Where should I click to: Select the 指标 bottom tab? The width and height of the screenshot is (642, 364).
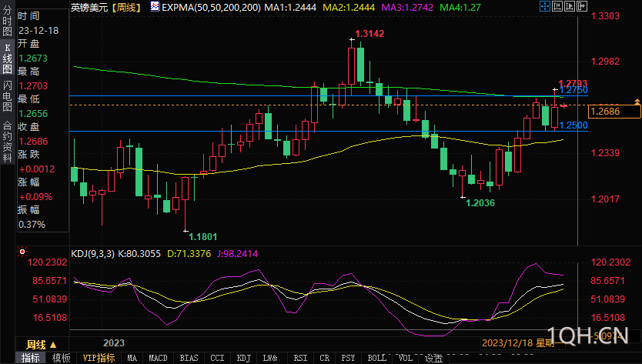click(x=31, y=358)
